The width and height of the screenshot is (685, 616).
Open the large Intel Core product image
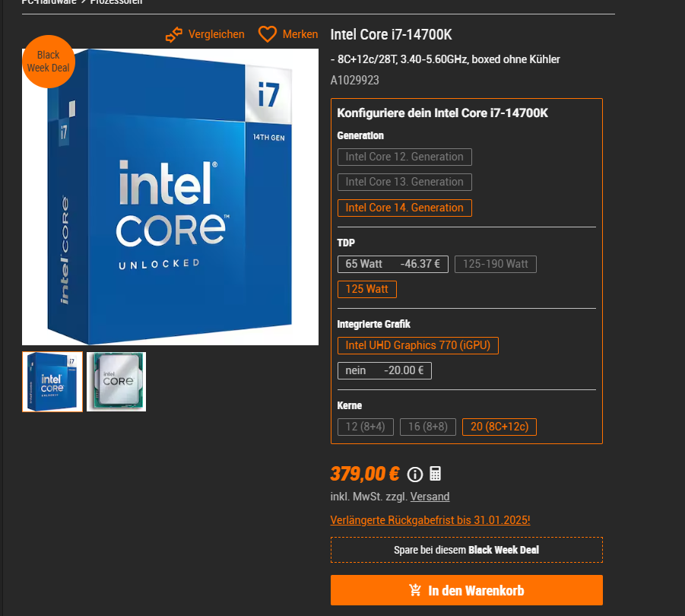[x=170, y=197]
